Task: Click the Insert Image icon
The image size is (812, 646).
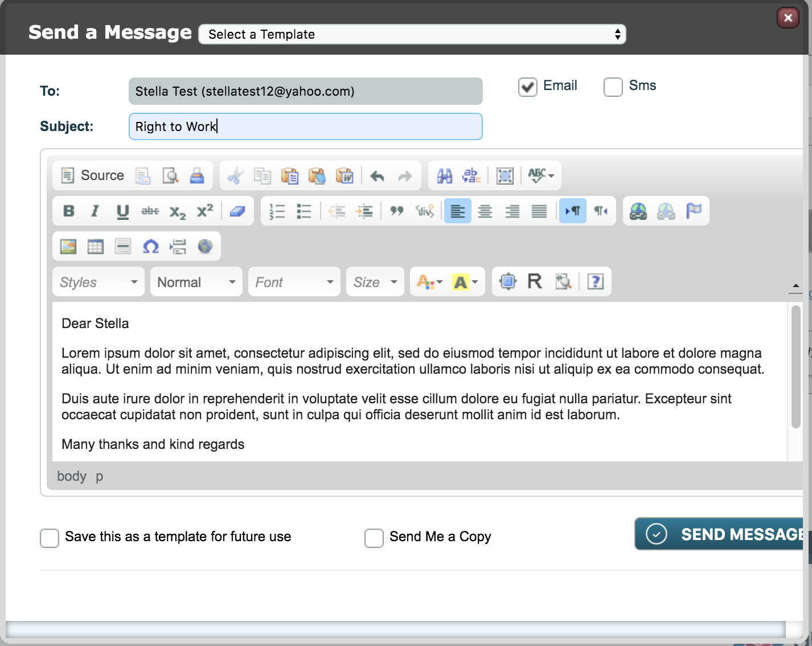Action: [x=68, y=246]
